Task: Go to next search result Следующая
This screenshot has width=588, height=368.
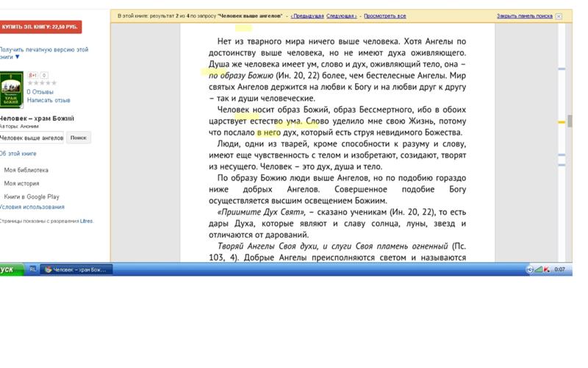Action: tap(341, 15)
